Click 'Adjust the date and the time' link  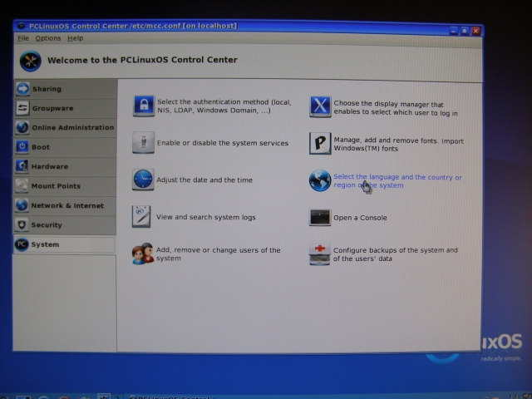[x=204, y=180]
